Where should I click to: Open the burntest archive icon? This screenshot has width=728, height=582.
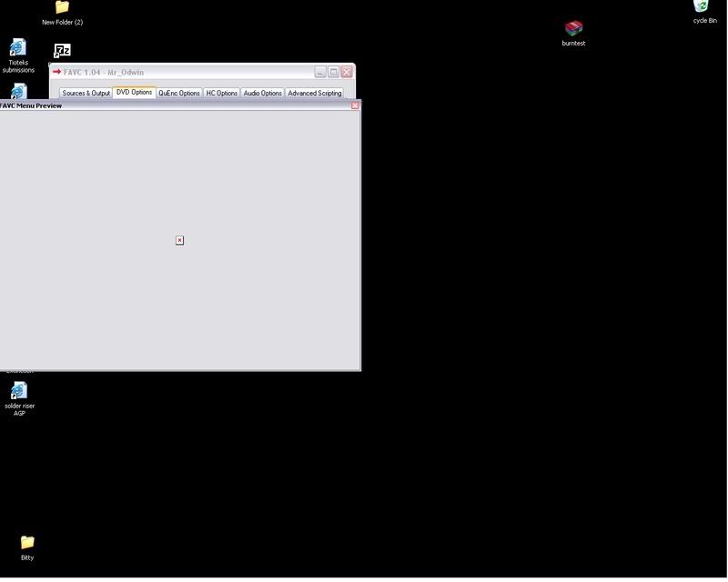pos(573,29)
